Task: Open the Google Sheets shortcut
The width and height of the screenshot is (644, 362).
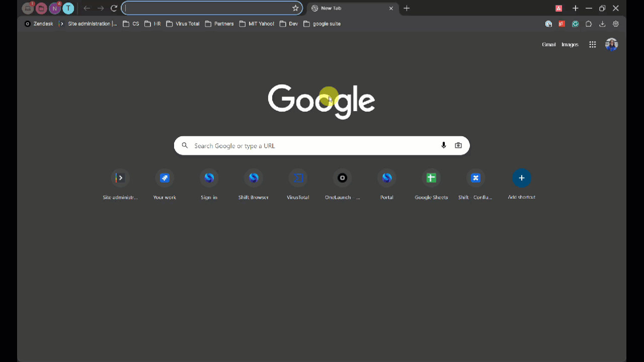Action: [431, 184]
